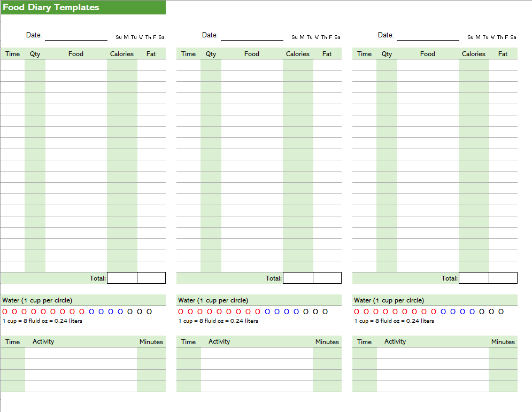Select 'M' weekday in the third template
The height and width of the screenshot is (412, 532).
pos(477,37)
